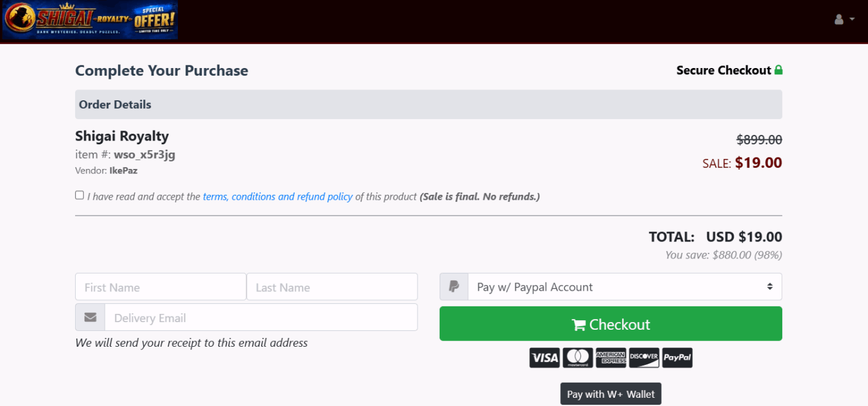Click the PayPal payment badge
Image resolution: width=868 pixels, height=406 pixels.
coord(677,358)
